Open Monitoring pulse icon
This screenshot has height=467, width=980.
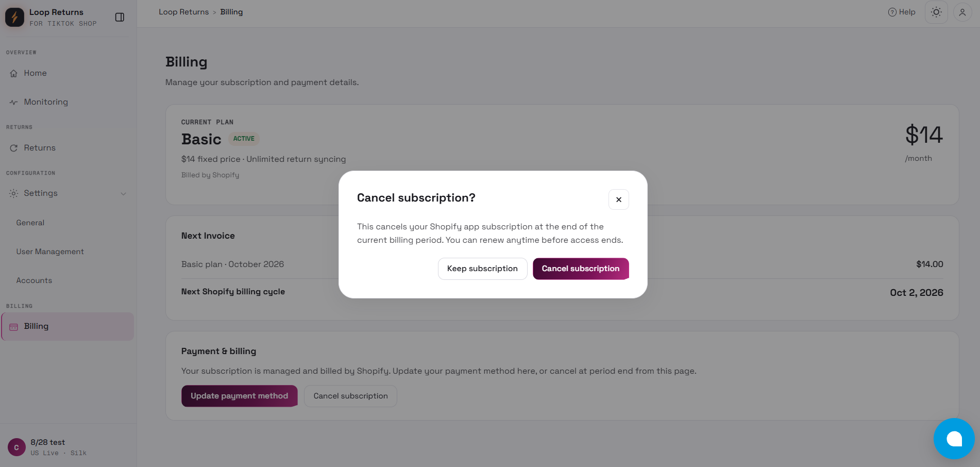click(x=14, y=102)
